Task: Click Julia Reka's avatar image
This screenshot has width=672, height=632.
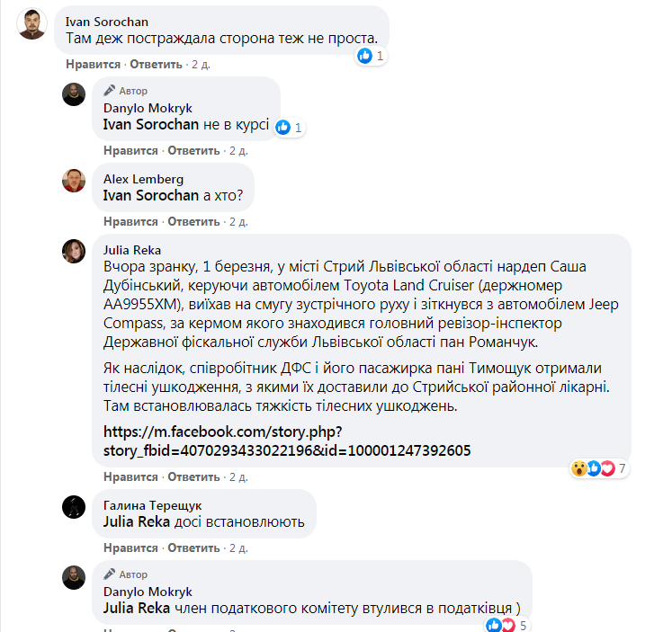Action: (x=74, y=252)
